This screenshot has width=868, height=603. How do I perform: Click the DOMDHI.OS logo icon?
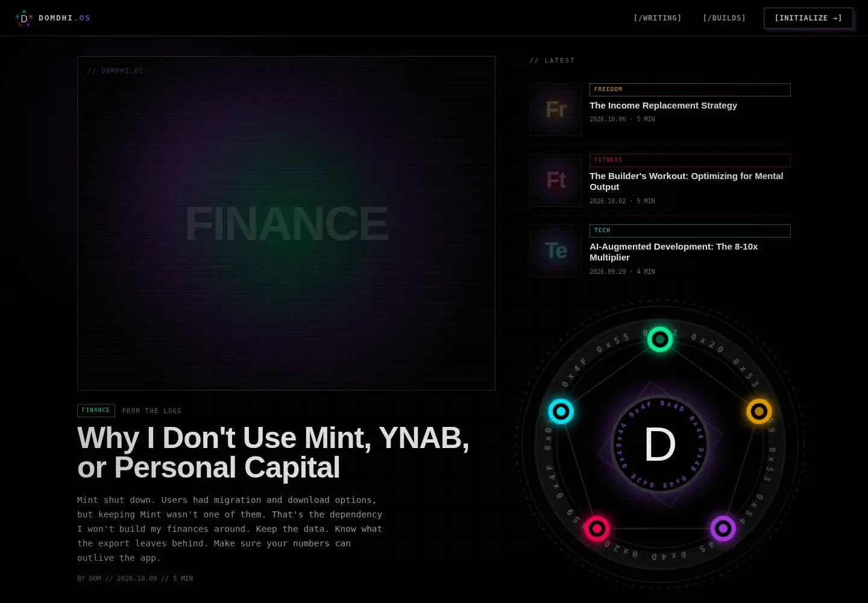pos(24,18)
